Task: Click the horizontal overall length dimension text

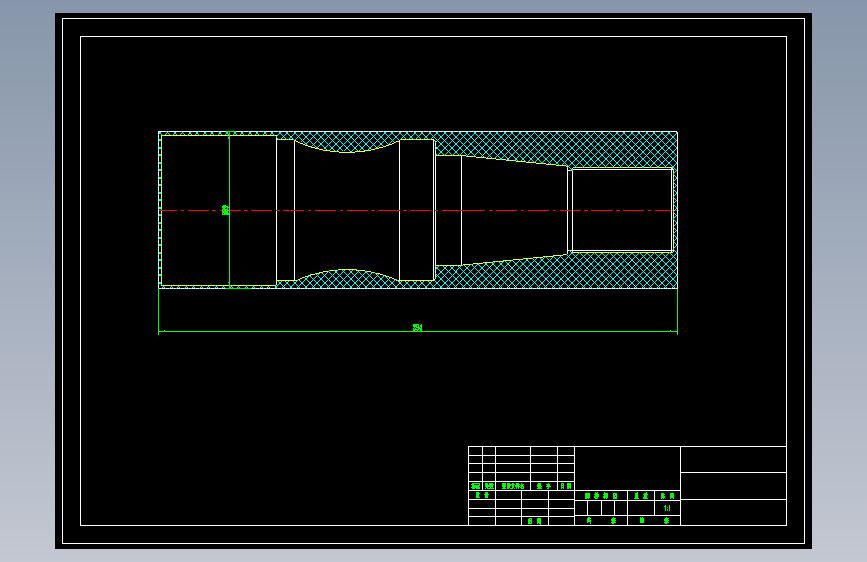Action: coord(417,327)
